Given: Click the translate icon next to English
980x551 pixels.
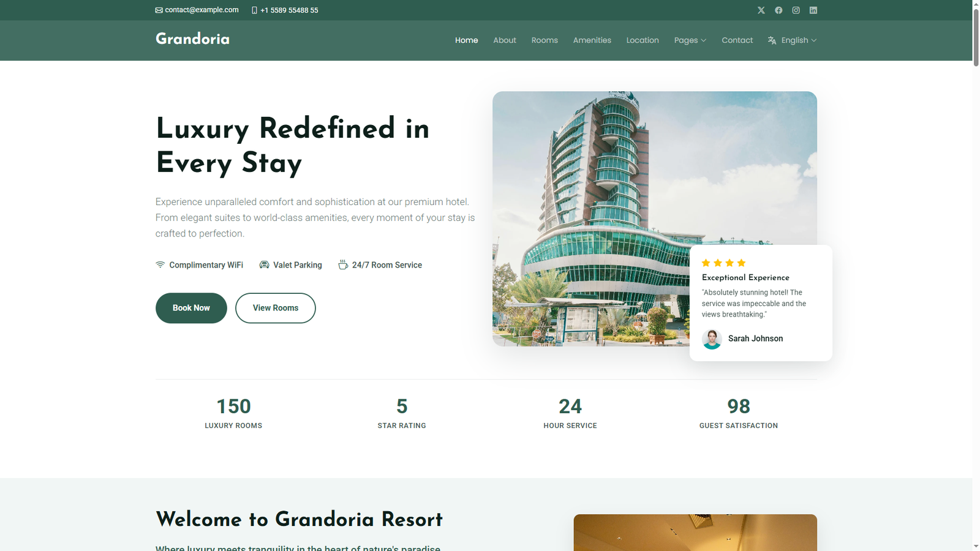Looking at the screenshot, I should (x=772, y=40).
